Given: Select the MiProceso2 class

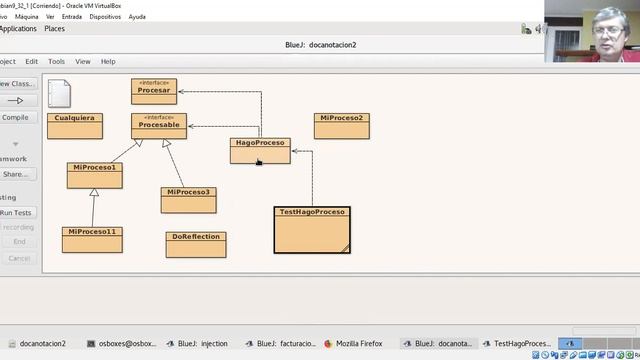Looking at the screenshot, I should (x=342, y=126).
